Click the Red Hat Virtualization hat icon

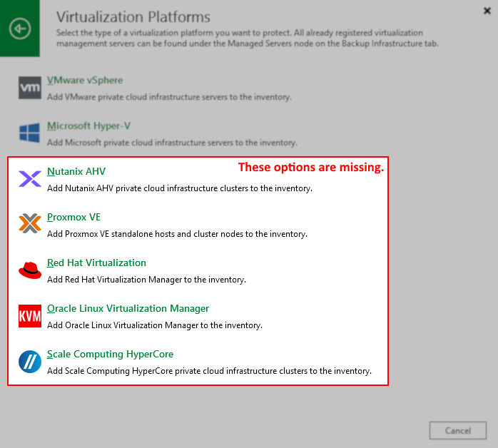[30, 270]
